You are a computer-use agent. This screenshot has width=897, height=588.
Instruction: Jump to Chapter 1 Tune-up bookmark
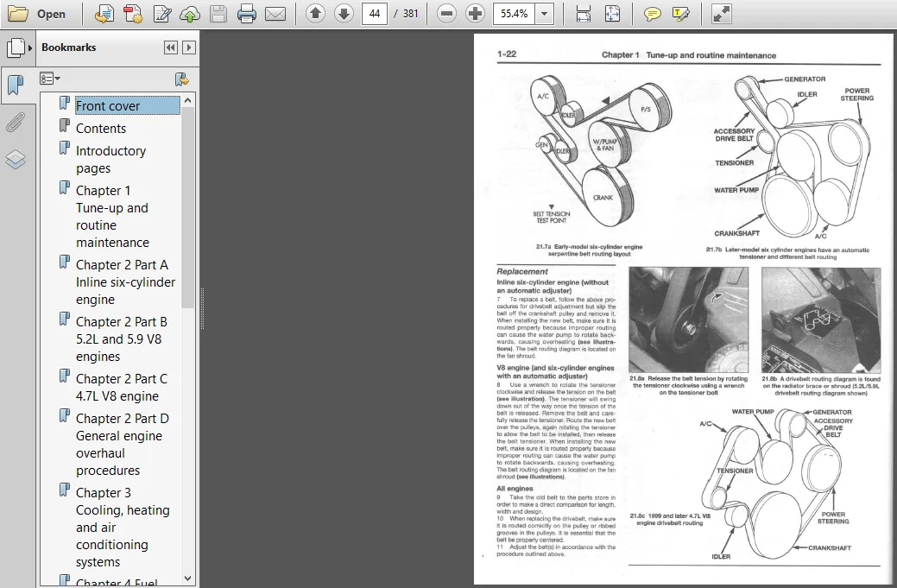[x=113, y=216]
